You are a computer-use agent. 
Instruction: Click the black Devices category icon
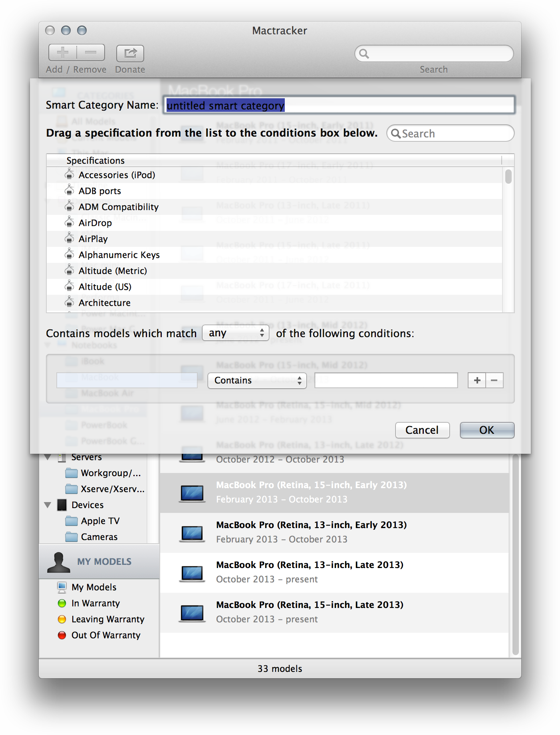62,505
